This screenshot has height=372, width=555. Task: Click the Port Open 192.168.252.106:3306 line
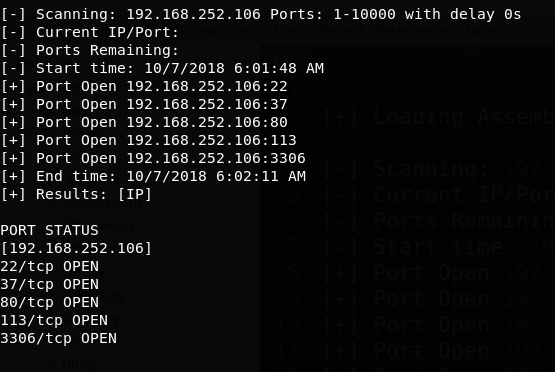(x=153, y=158)
